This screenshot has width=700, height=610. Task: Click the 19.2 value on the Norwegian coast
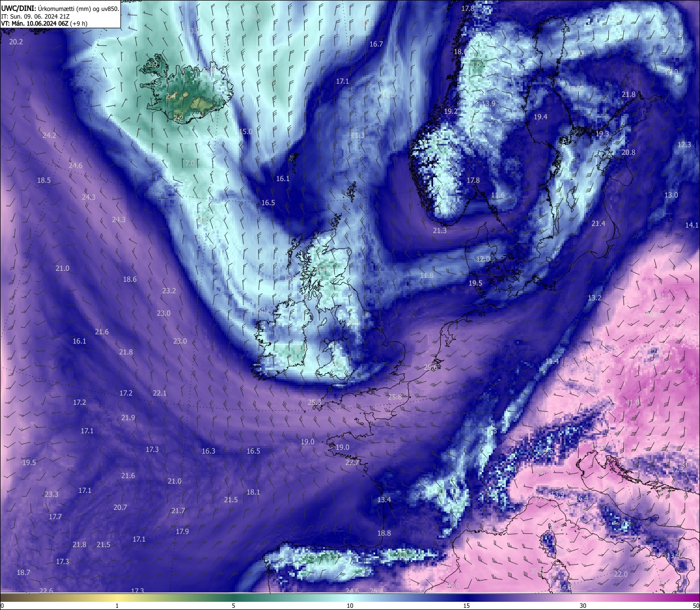click(x=451, y=111)
